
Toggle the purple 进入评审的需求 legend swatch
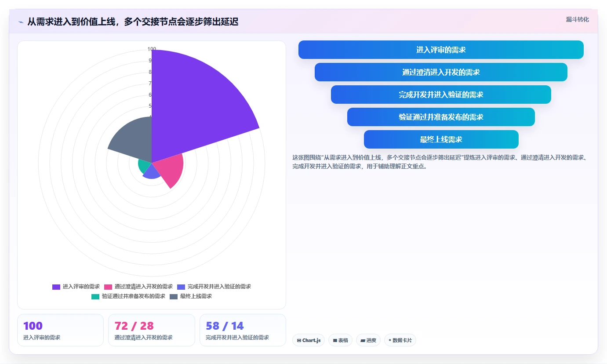click(56, 287)
